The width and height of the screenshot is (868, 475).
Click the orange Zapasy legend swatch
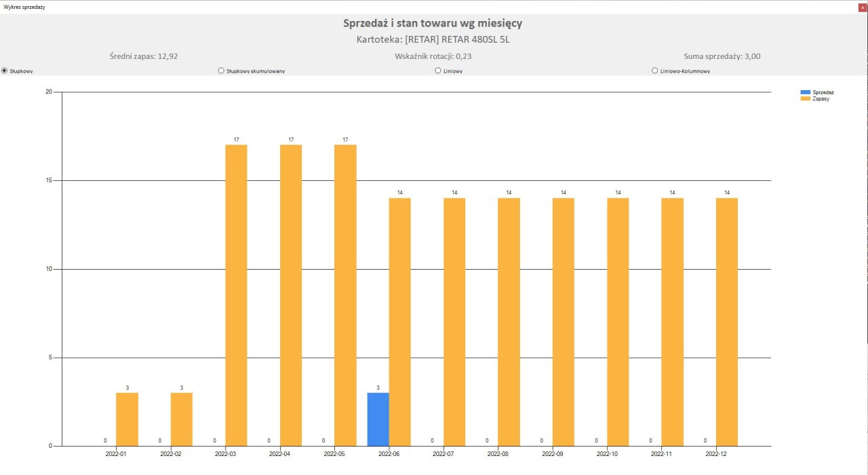(806, 99)
